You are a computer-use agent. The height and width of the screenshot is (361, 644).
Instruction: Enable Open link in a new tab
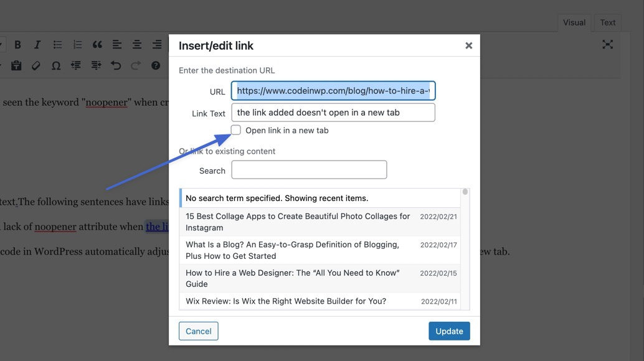point(236,129)
